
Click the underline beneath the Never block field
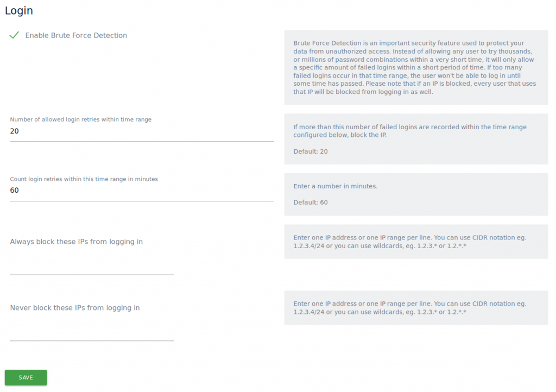coord(92,341)
